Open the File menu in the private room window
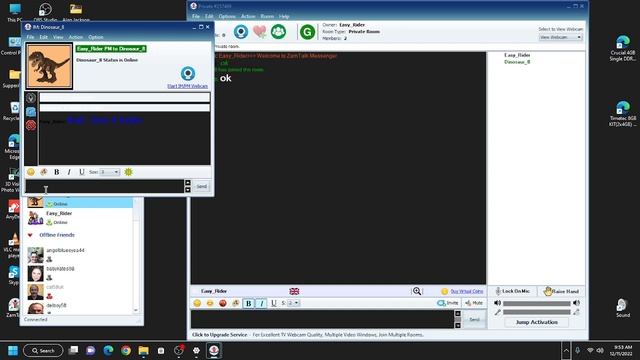The width and height of the screenshot is (640, 360). tap(196, 16)
